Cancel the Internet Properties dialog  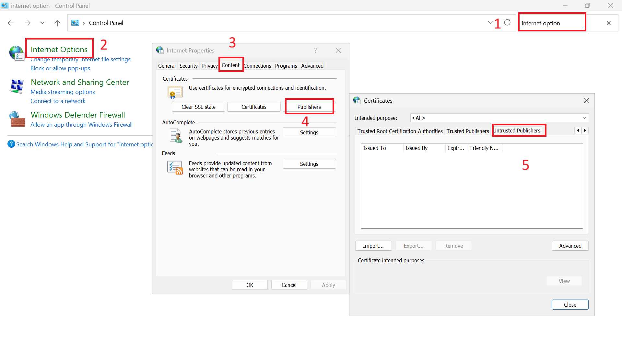click(289, 285)
